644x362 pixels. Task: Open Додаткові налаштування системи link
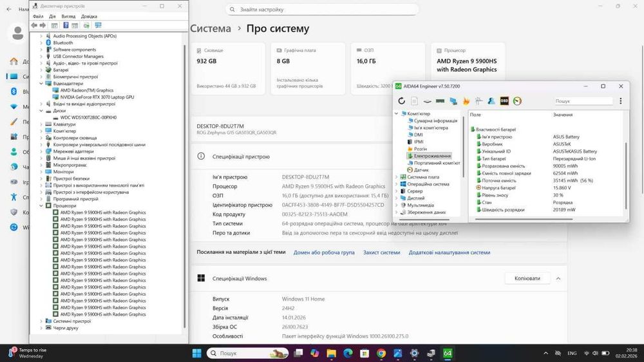pyautogui.click(x=449, y=252)
